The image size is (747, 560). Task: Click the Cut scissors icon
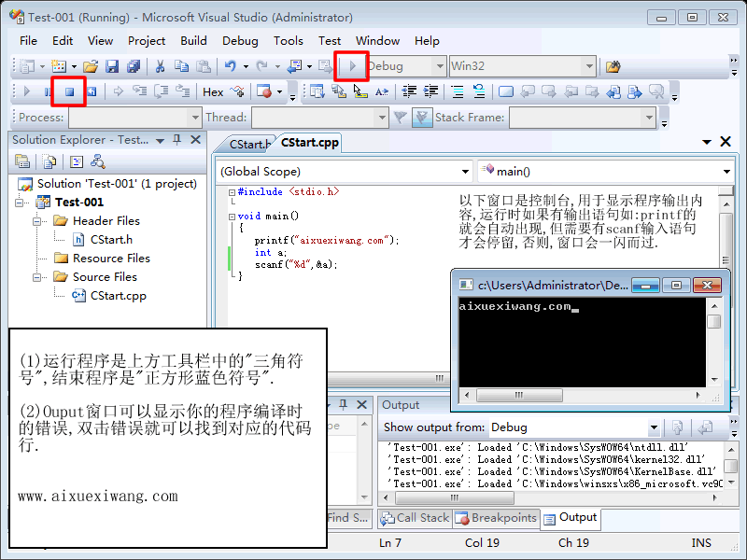click(160, 66)
